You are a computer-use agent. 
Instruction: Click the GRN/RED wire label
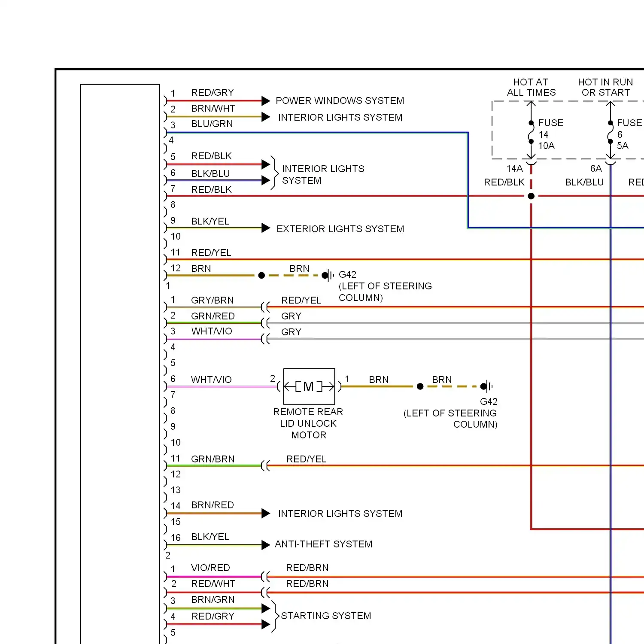click(213, 316)
